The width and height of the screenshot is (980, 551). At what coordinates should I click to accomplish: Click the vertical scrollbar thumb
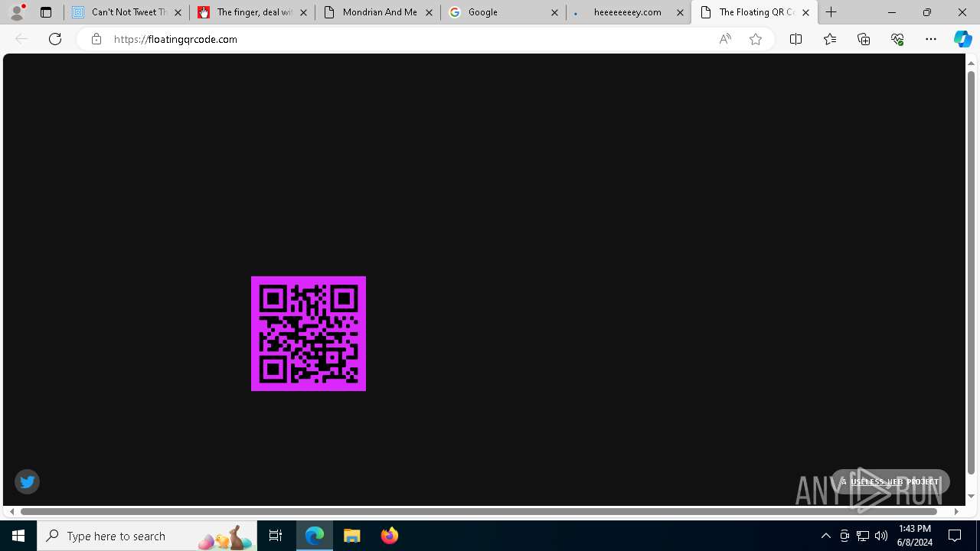[x=972, y=271]
